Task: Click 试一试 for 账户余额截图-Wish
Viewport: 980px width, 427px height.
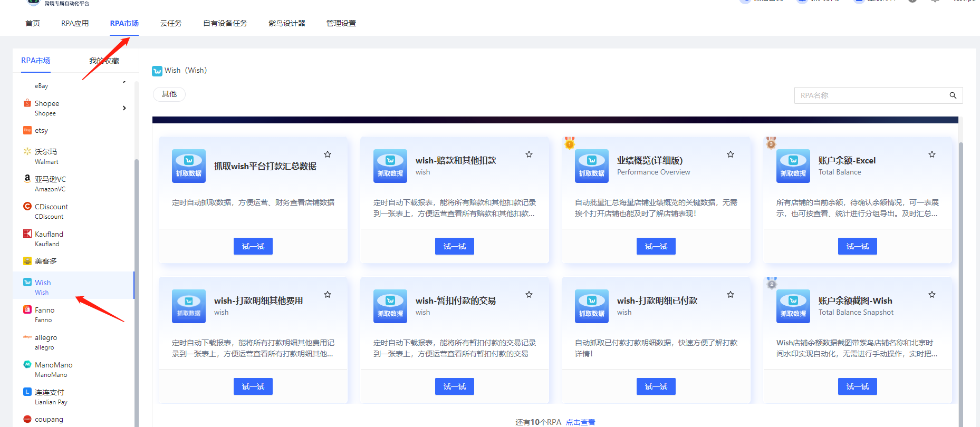Action: [858, 386]
